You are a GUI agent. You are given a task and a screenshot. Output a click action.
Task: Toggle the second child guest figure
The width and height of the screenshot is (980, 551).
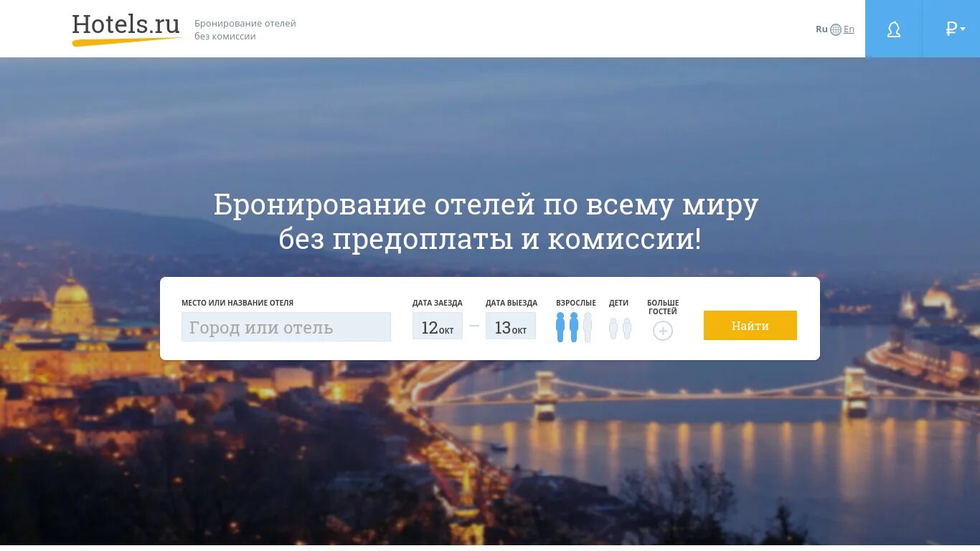pyautogui.click(x=626, y=329)
